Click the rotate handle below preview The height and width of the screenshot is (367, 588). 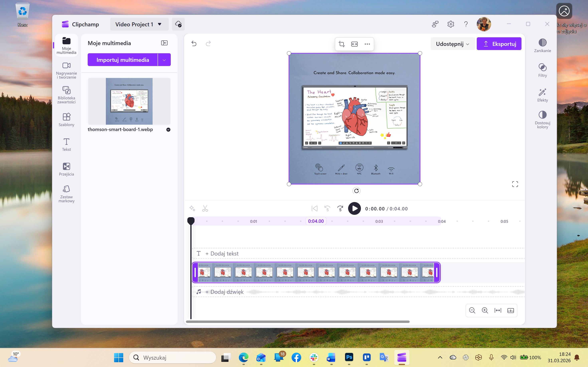(356, 191)
